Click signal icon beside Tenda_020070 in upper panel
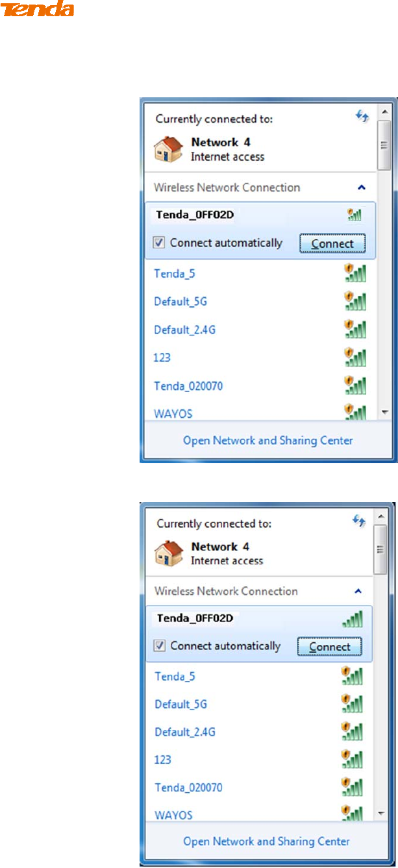This screenshot has height=868, width=398. (x=354, y=385)
